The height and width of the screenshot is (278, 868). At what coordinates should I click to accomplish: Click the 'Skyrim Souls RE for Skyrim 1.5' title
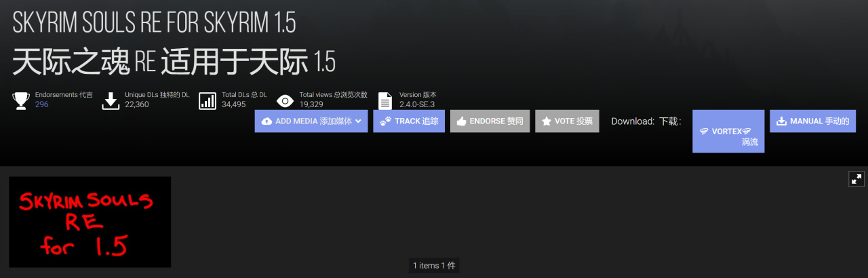coord(155,24)
